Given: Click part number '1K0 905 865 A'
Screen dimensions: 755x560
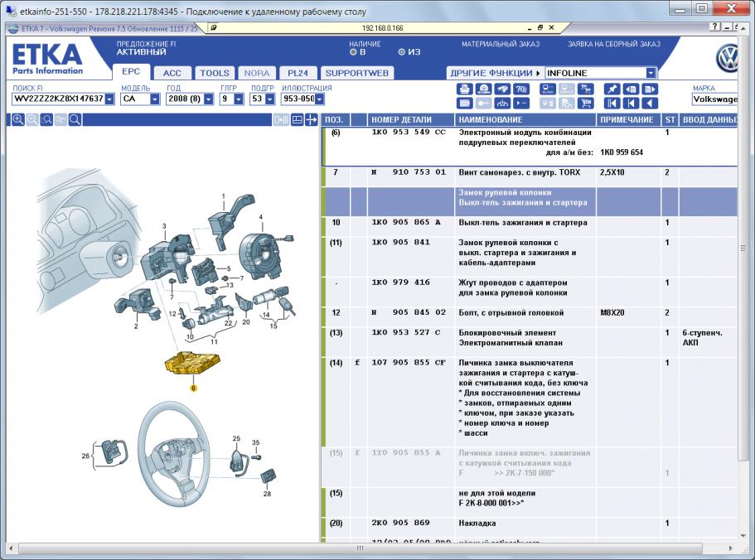Looking at the screenshot, I should coord(406,222).
